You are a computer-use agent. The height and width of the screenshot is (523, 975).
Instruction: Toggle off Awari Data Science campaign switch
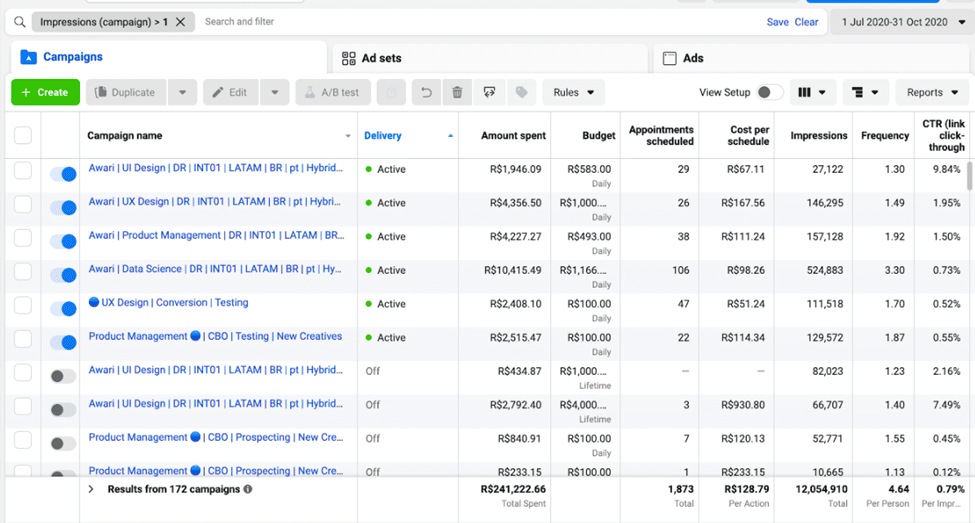point(63,275)
